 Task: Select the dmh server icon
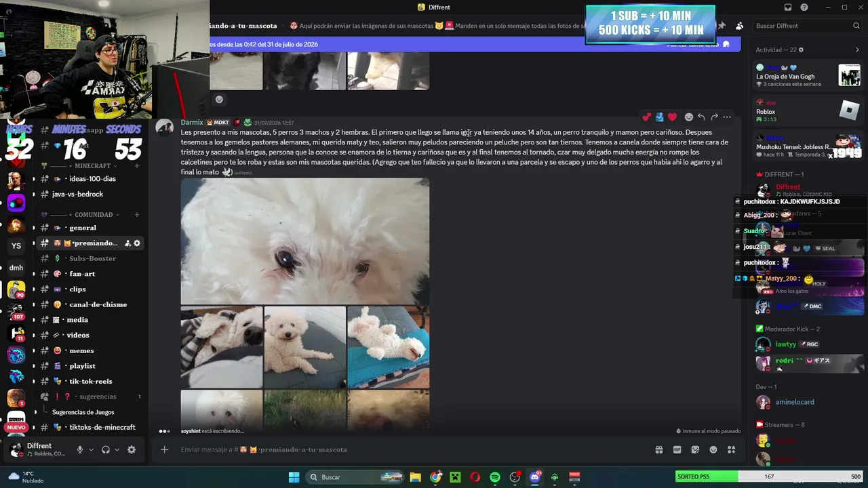click(x=16, y=268)
